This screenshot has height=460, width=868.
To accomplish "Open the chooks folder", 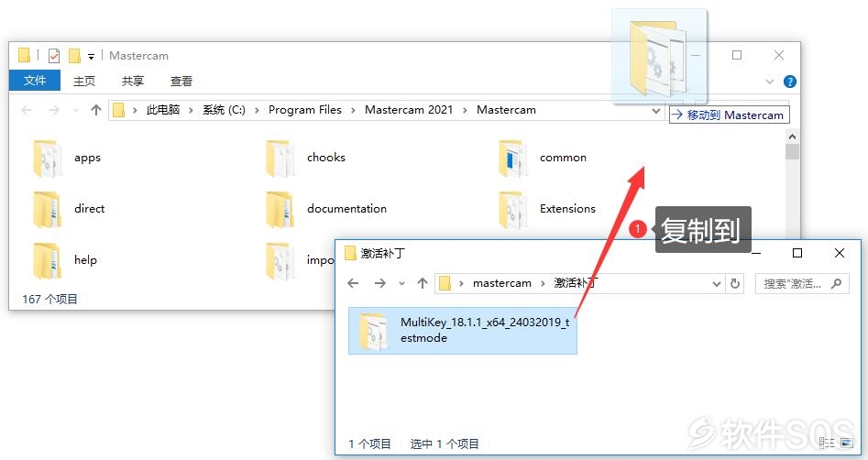I will (x=305, y=159).
